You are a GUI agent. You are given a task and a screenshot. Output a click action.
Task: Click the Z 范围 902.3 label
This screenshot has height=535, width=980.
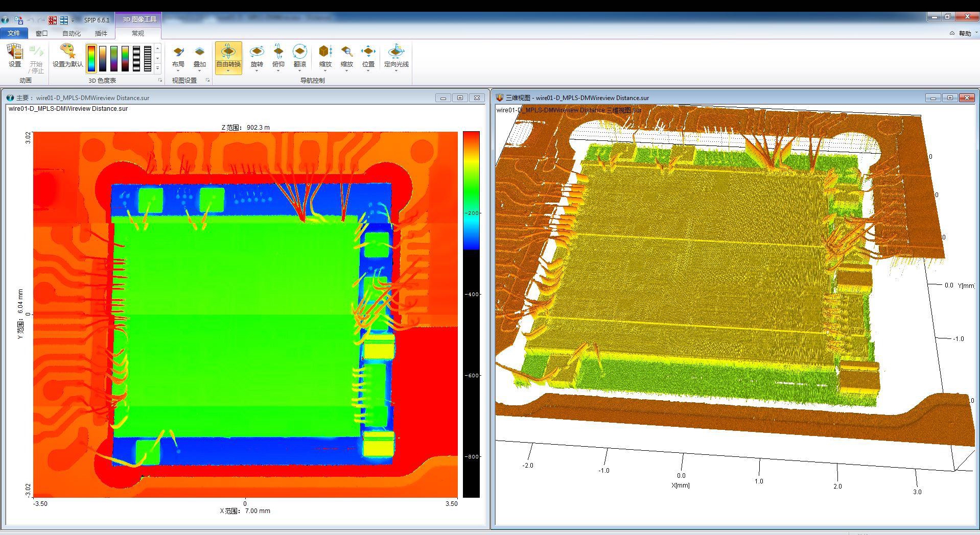click(x=245, y=127)
